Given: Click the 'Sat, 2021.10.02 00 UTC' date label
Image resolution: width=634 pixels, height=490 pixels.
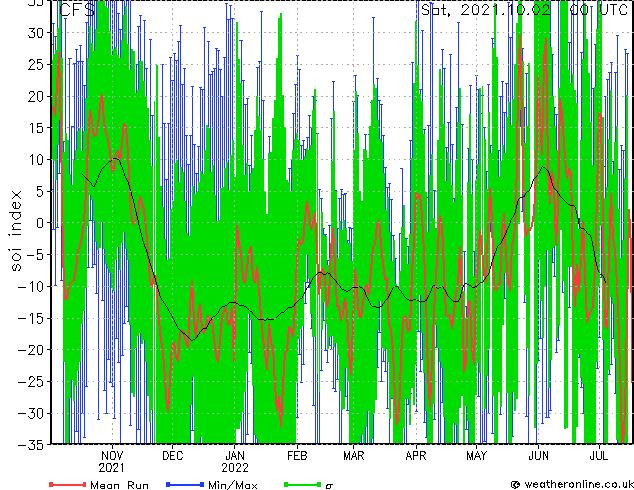Looking at the screenshot, I should coord(524,10).
